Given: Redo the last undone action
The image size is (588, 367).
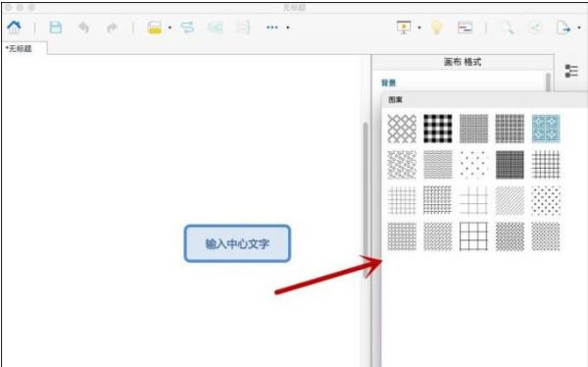Looking at the screenshot, I should coord(112,27).
